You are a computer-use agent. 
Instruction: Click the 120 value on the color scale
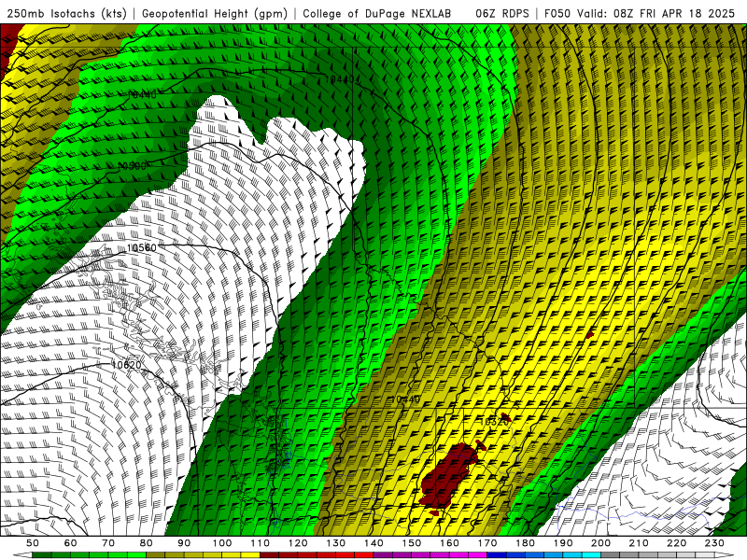point(298,543)
